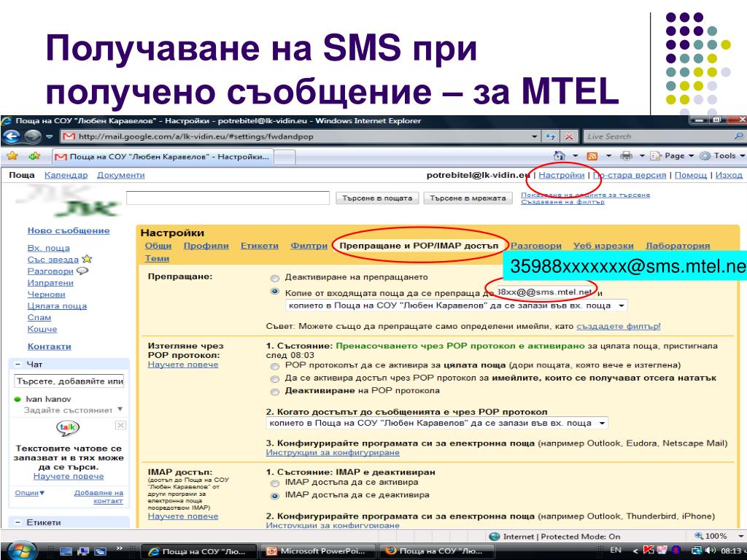747x560 pixels.
Task: Click the Google Talk logo icon
Action: (x=68, y=427)
